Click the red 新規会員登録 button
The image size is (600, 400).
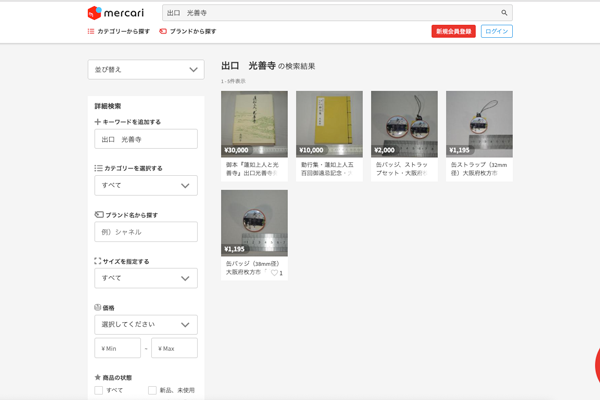tap(453, 32)
